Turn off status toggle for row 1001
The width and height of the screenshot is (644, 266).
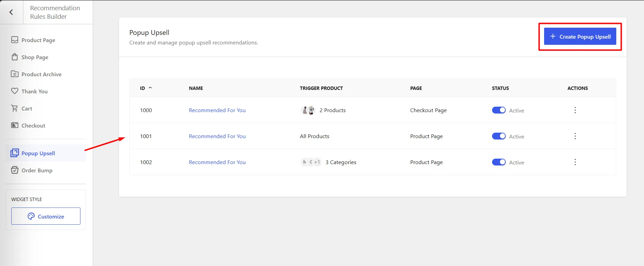click(499, 136)
